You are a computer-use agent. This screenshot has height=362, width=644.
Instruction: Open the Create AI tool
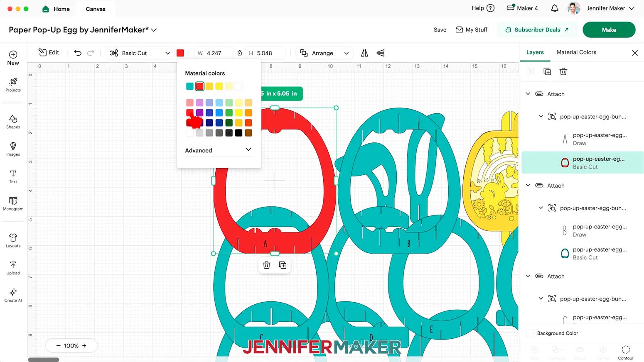pos(13,295)
